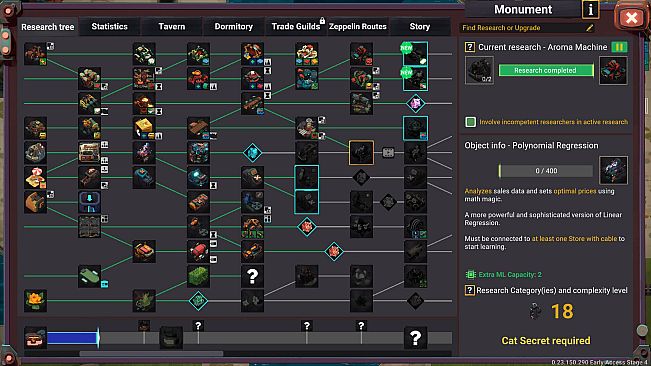Click the round scroll knob on right edge
The width and height of the screenshot is (651, 366).
pos(642,330)
